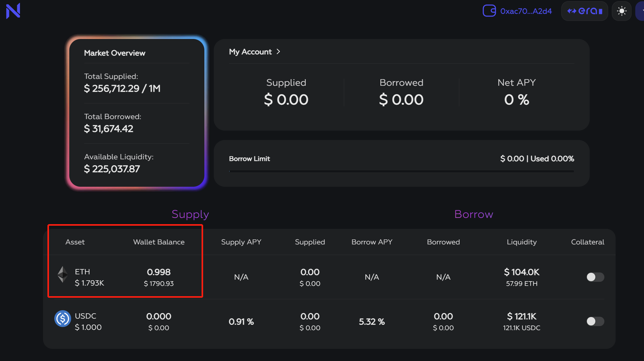Click the Market Overview title
644x361 pixels.
115,53
